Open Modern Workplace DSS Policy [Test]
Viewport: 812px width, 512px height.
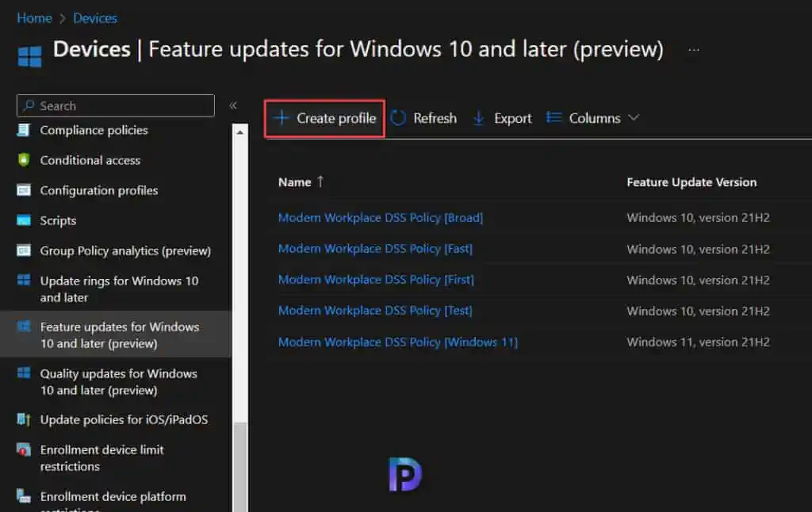[x=375, y=311]
